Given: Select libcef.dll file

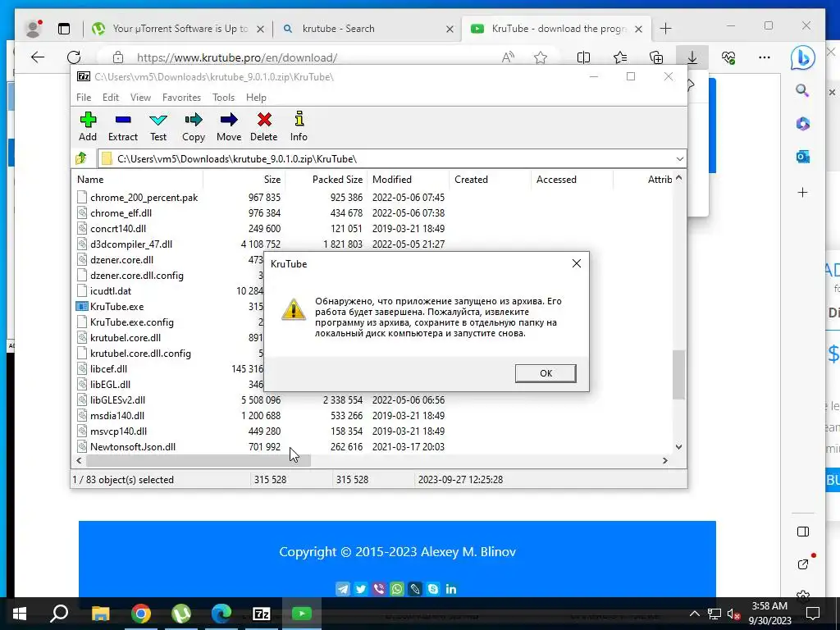Looking at the screenshot, I should click(109, 368).
